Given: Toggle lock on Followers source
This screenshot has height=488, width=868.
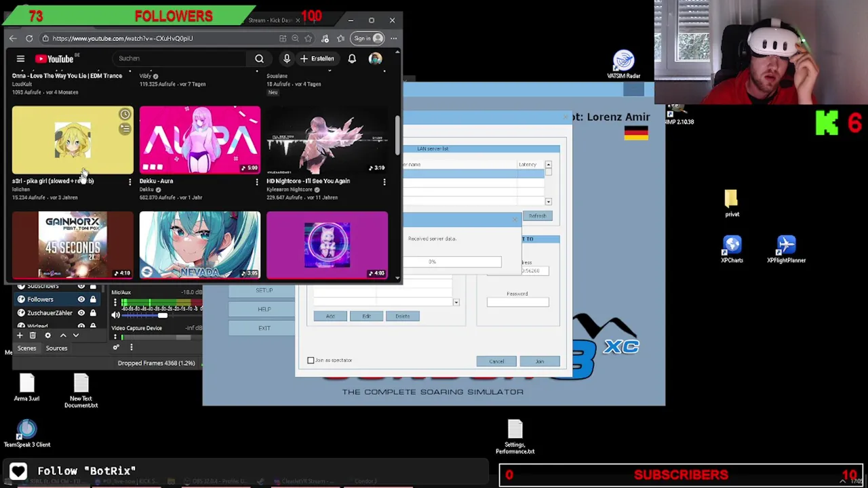Looking at the screenshot, I should (93, 299).
